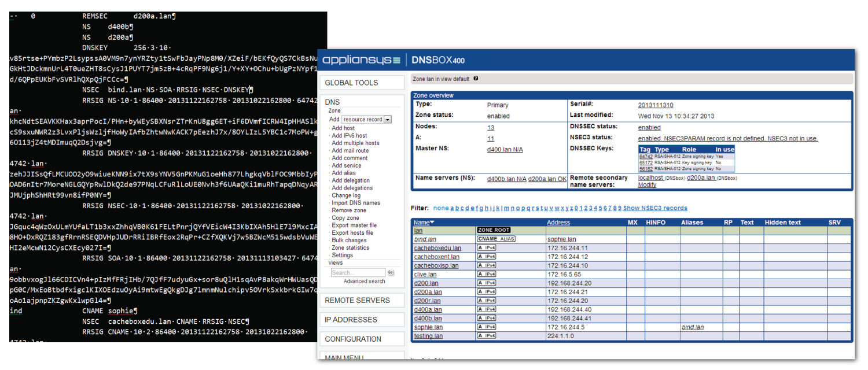Click Add service in sidebar

coord(347,166)
